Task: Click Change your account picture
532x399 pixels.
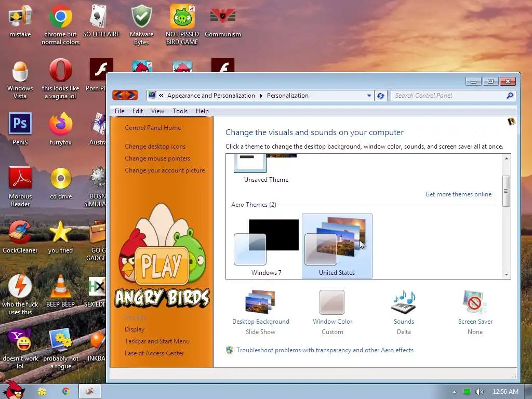Action: [x=165, y=170]
